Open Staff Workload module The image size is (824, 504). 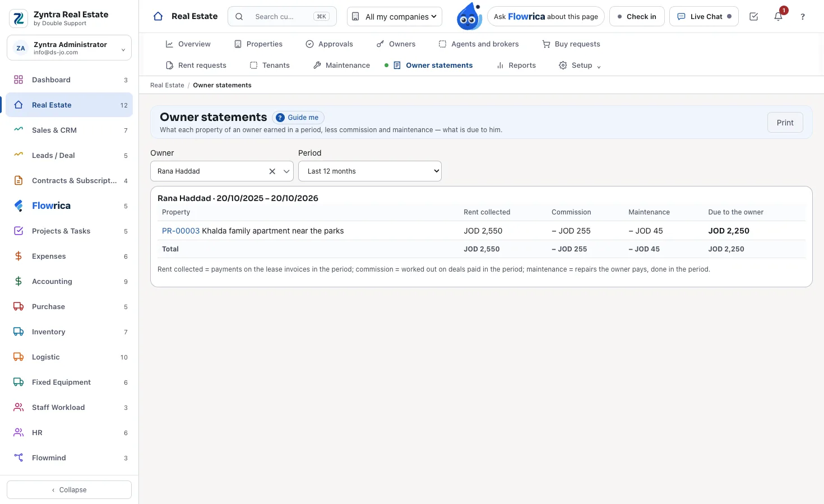pyautogui.click(x=70, y=407)
